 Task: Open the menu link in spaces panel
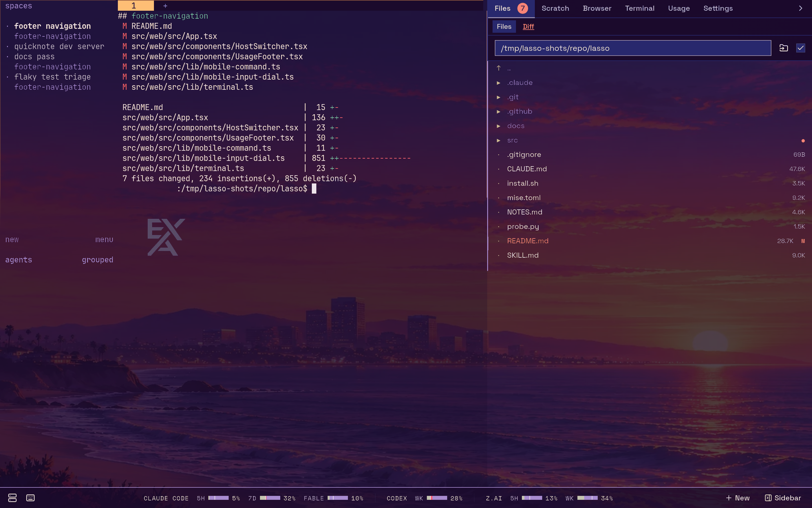point(104,240)
